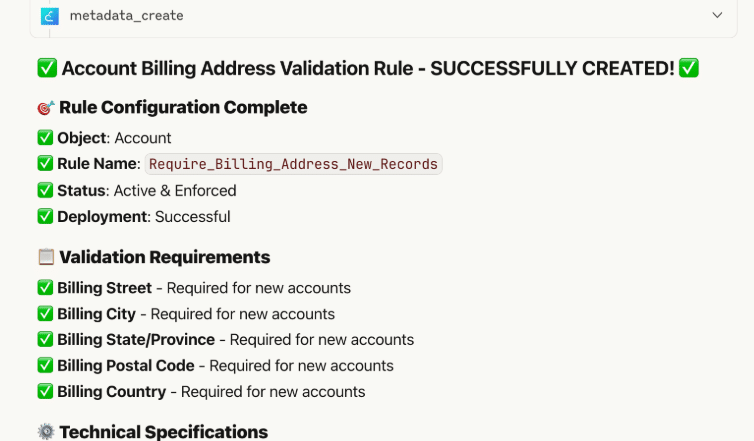Click the metadata_create tool label
Screen dimensions: 754x441
[x=126, y=16]
